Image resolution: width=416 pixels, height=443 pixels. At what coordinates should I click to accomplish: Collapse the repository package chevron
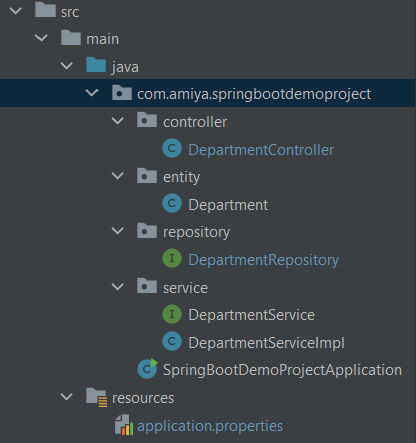click(x=118, y=231)
